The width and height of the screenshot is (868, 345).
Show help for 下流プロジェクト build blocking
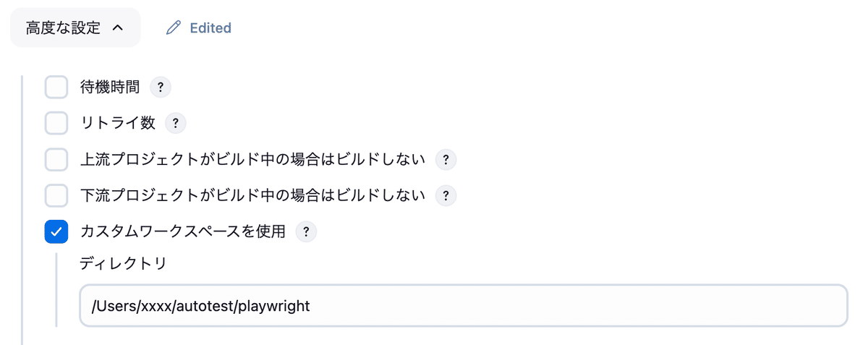point(446,195)
